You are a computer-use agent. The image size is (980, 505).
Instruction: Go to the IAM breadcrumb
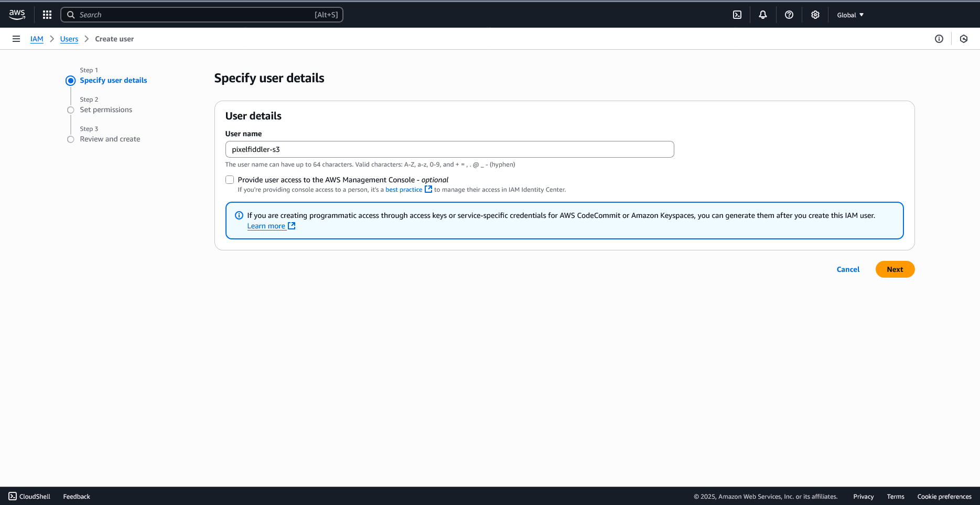point(37,39)
